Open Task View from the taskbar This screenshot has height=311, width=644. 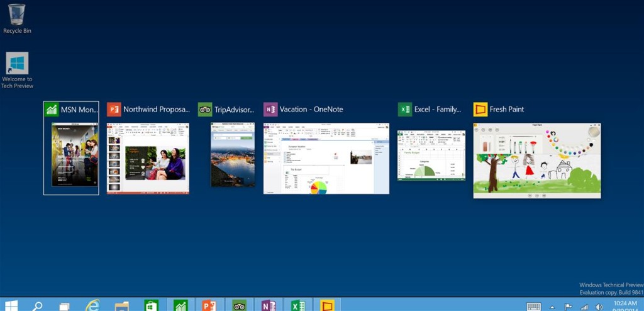(x=64, y=306)
